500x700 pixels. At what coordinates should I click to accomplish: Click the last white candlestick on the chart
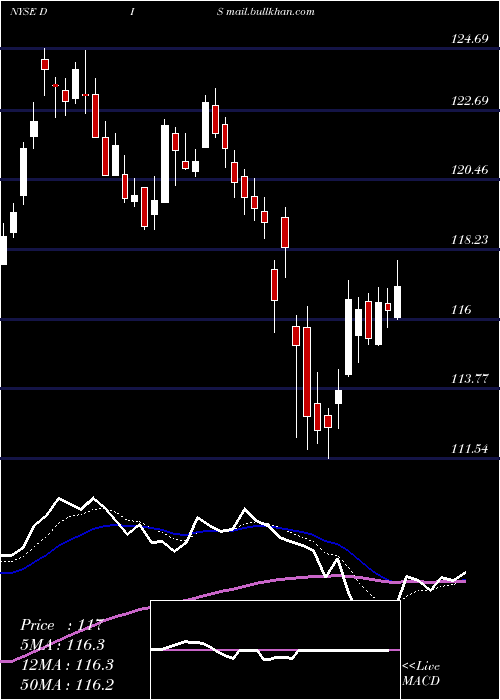397,302
